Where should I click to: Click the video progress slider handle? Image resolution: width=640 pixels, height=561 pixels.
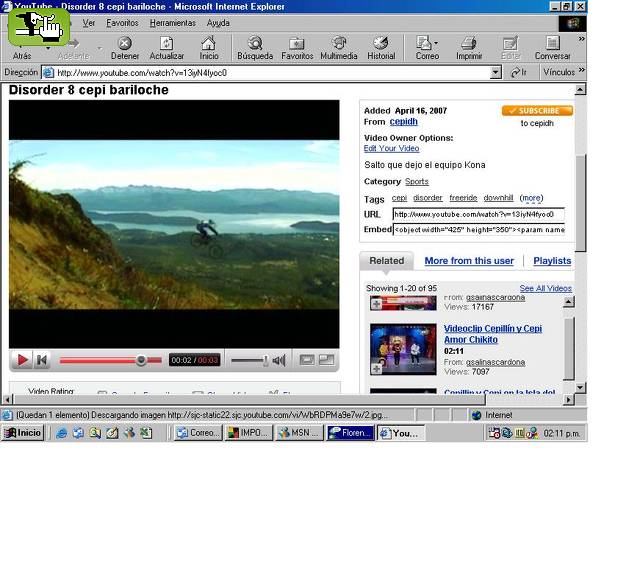click(141, 360)
